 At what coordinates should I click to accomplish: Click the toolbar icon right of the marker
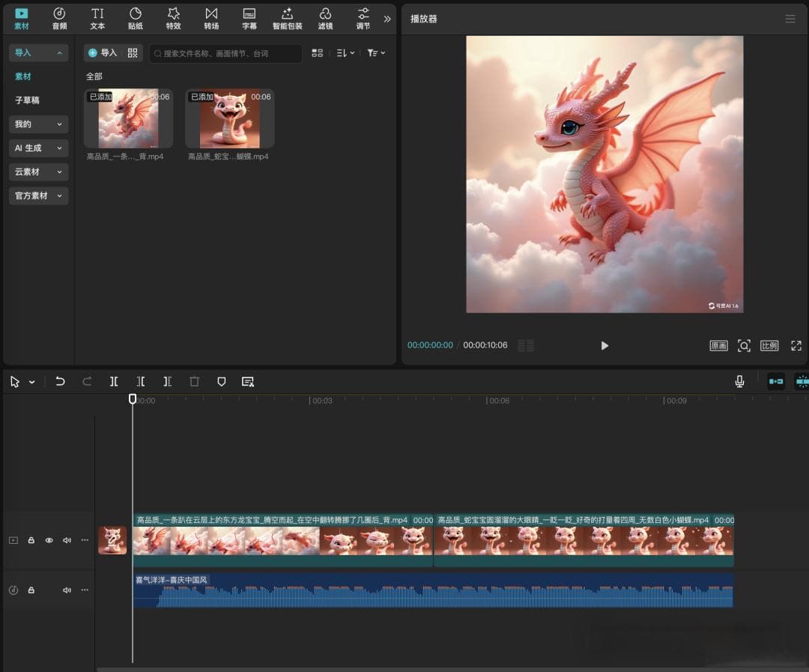248,381
